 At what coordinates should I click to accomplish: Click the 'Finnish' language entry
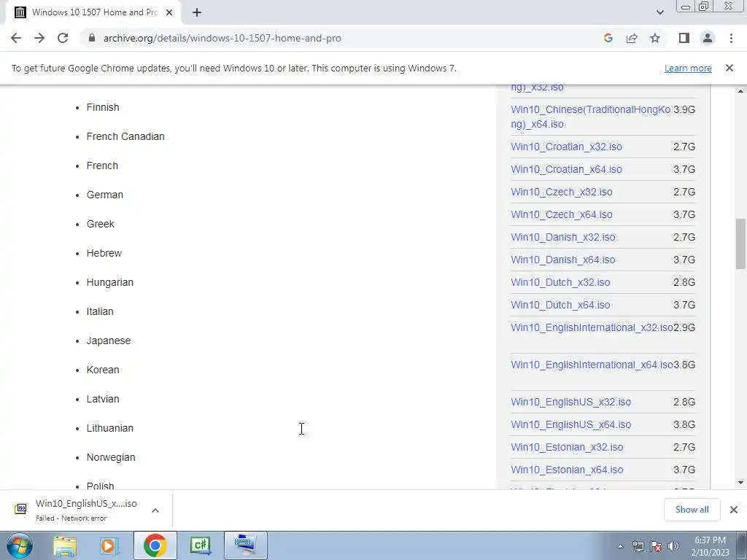coord(102,108)
